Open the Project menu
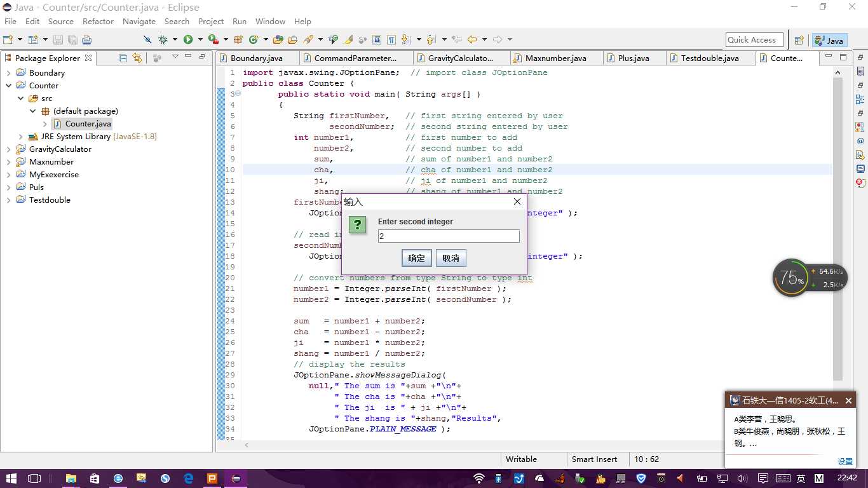Screen dimensions: 868x488 (x=211, y=21)
